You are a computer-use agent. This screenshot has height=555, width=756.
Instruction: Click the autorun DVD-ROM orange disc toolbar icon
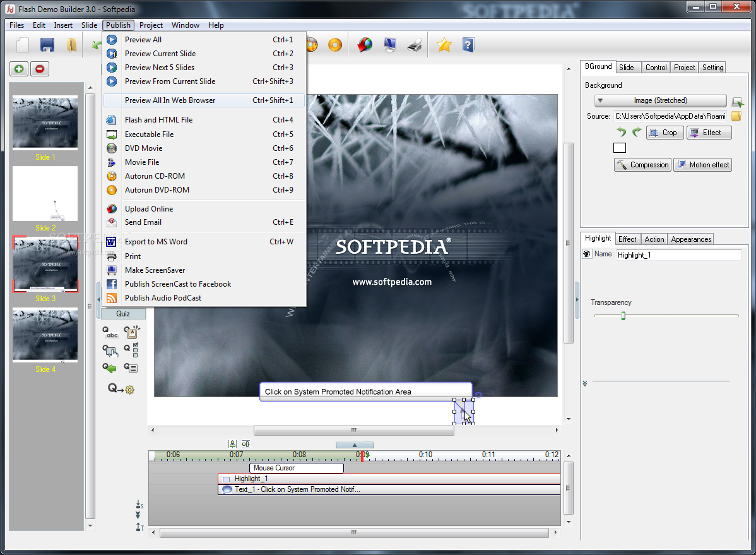coord(334,45)
